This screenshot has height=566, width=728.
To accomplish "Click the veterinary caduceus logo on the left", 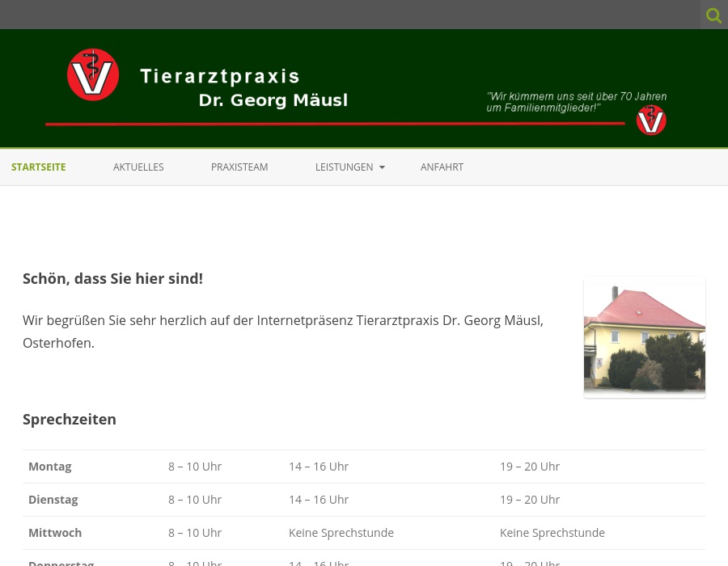I will (93, 75).
